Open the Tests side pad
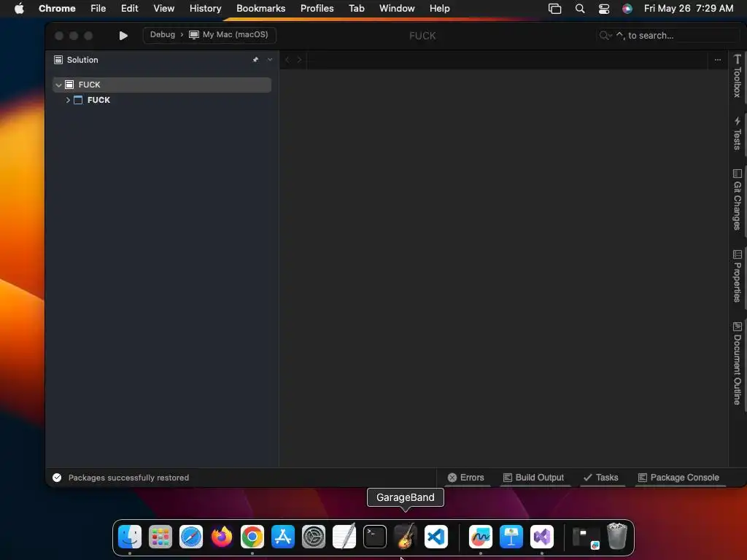 pos(737,133)
